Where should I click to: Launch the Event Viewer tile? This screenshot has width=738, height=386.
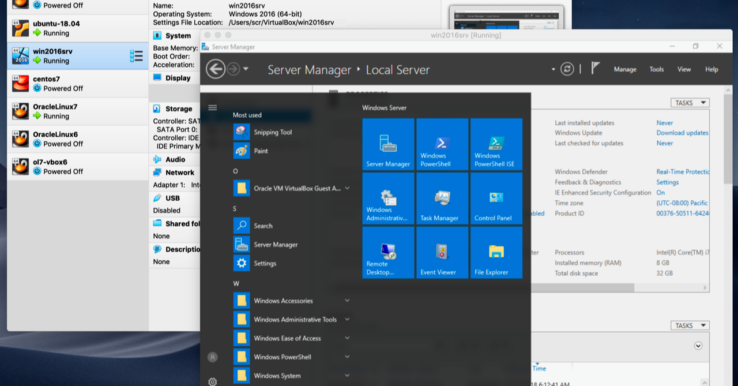point(442,252)
